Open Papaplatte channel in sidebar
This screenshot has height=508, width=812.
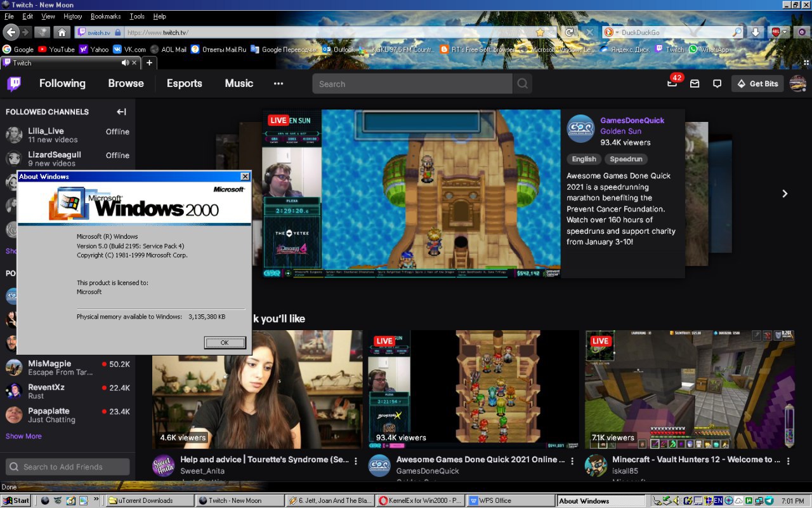pos(68,415)
